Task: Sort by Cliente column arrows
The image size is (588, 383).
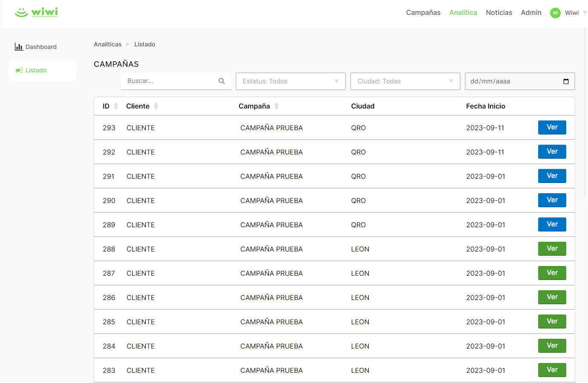Action: [x=156, y=106]
